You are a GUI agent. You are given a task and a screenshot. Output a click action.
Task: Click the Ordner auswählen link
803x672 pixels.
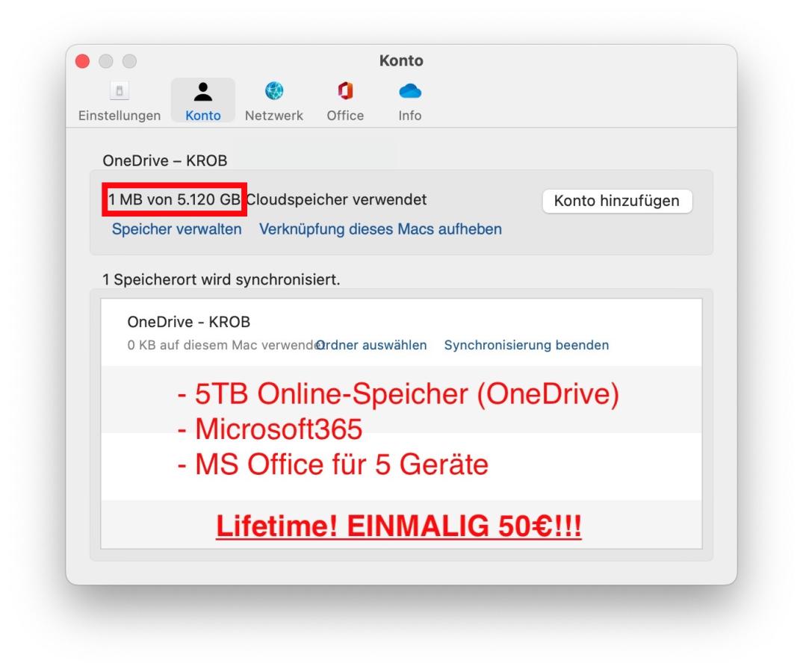click(371, 345)
